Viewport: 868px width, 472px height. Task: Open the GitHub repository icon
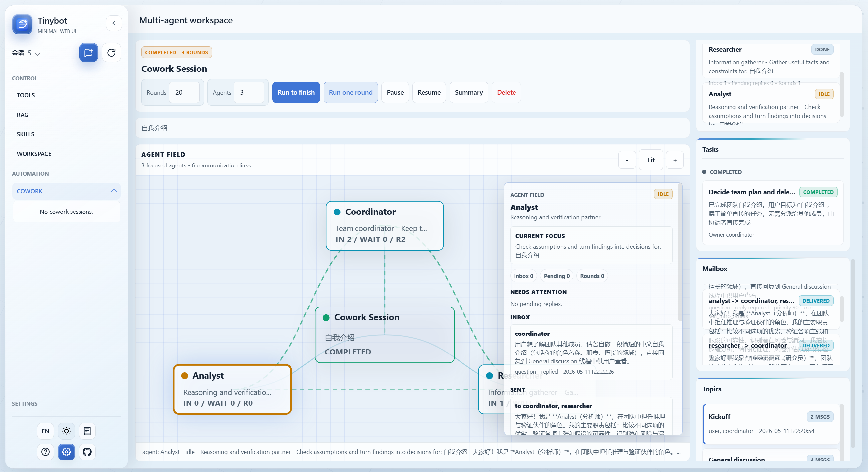(x=87, y=452)
